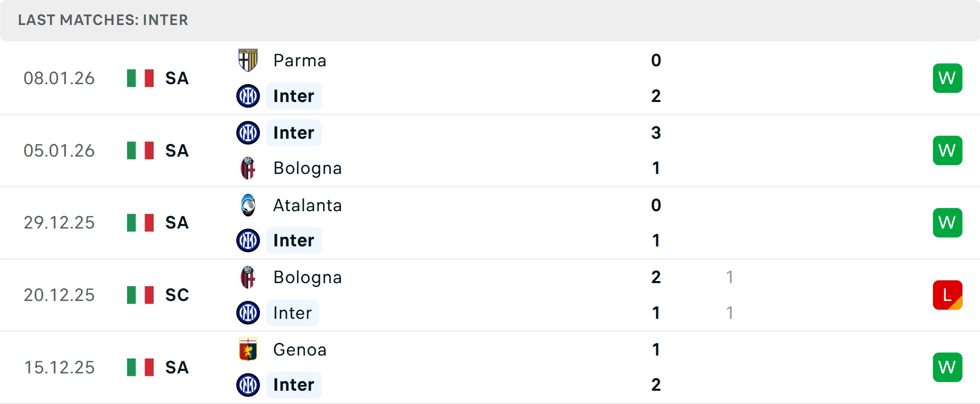Select the SC competition label on 20.12.25
The height and width of the screenshot is (404, 980).
(x=177, y=295)
